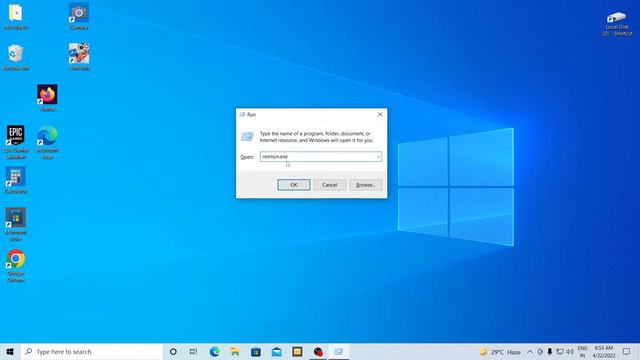Open the 29°C Haze weather widget

click(500, 351)
